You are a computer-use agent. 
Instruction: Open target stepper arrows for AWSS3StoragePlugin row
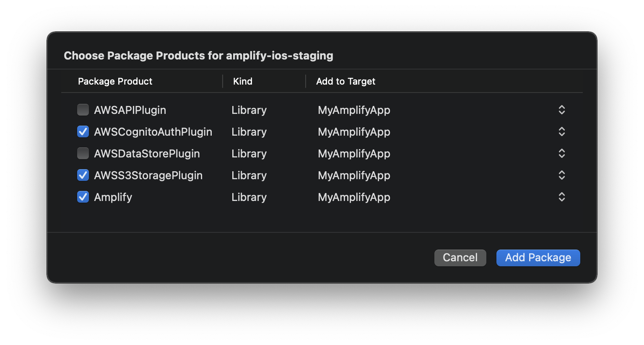pos(562,175)
